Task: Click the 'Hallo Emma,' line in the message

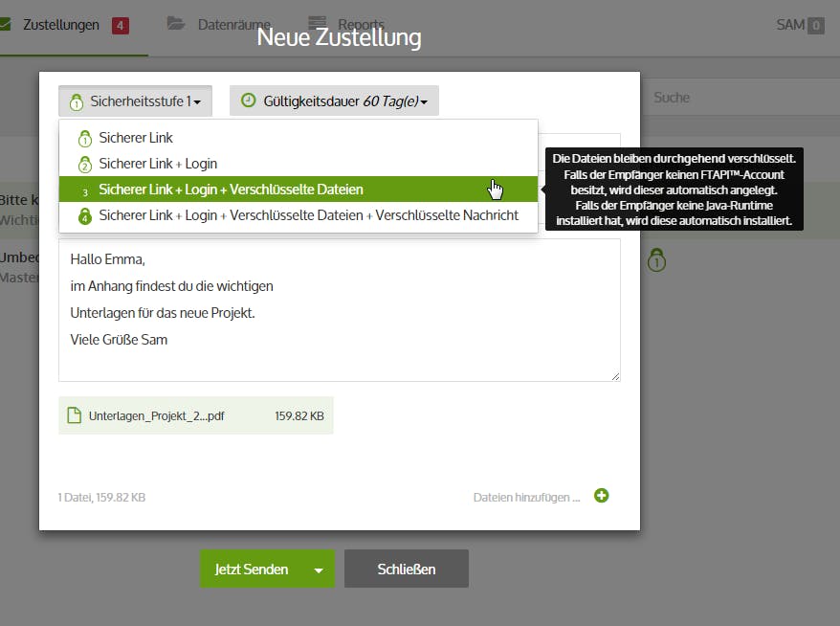Action: [108, 259]
